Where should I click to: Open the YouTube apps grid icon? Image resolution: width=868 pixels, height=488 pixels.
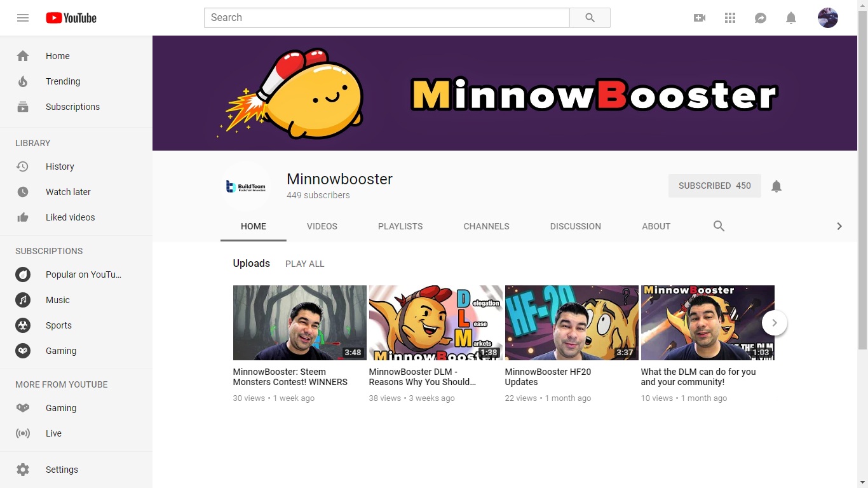coord(730,18)
